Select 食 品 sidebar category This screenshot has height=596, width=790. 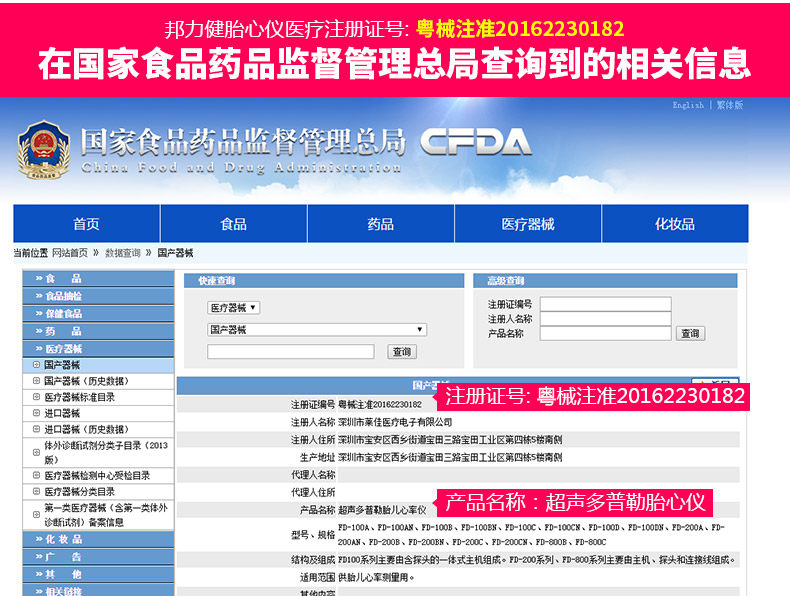pyautogui.click(x=98, y=279)
